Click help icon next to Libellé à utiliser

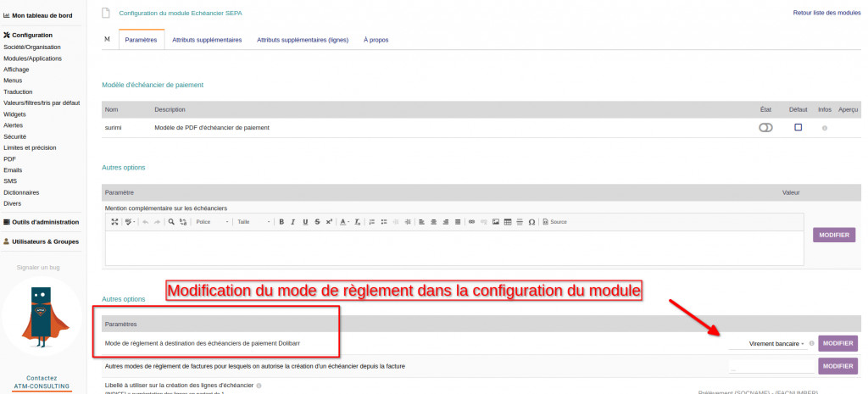[259, 386]
